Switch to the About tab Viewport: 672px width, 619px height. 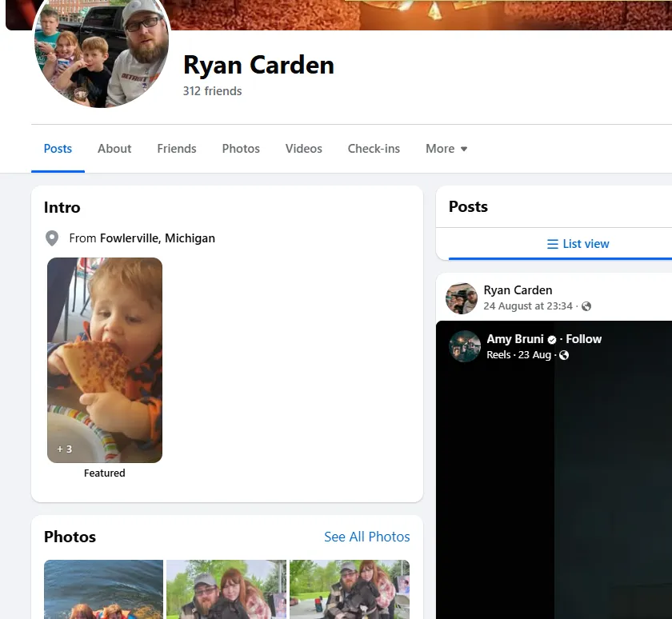[114, 149]
